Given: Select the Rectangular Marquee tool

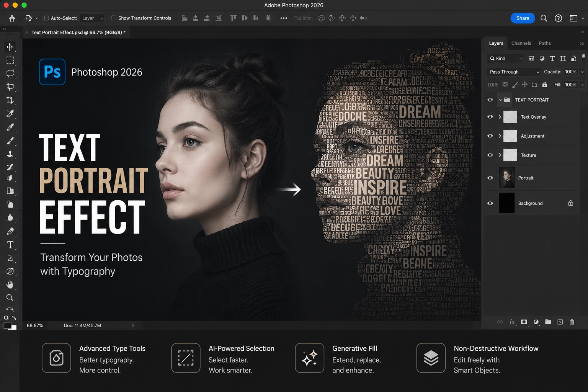Looking at the screenshot, I should (x=10, y=60).
